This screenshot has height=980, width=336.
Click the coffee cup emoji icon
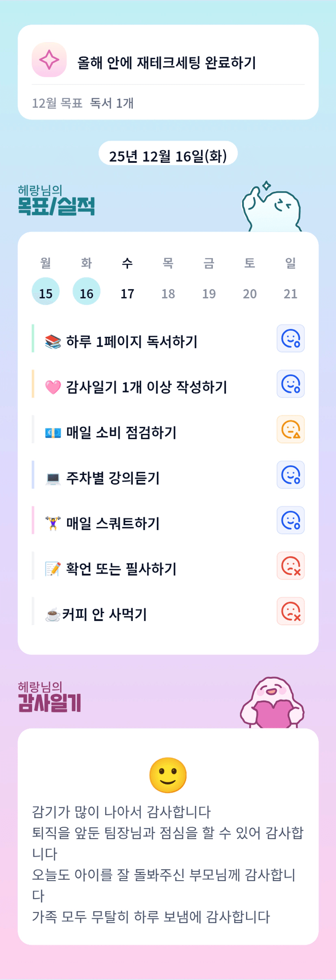click(x=52, y=615)
